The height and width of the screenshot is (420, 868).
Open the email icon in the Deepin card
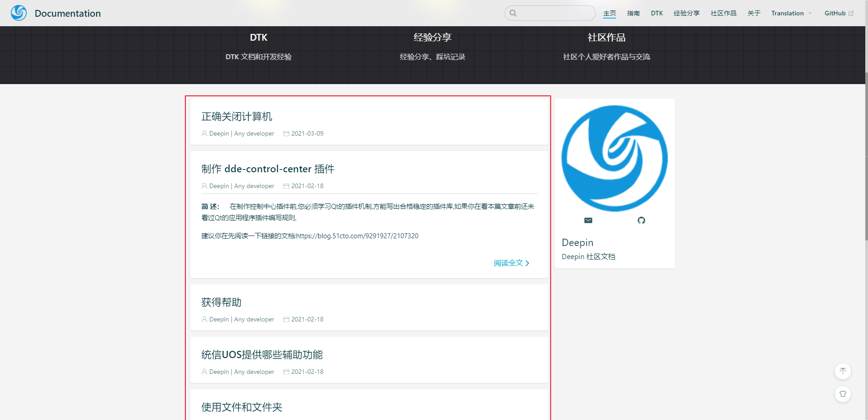(588, 220)
